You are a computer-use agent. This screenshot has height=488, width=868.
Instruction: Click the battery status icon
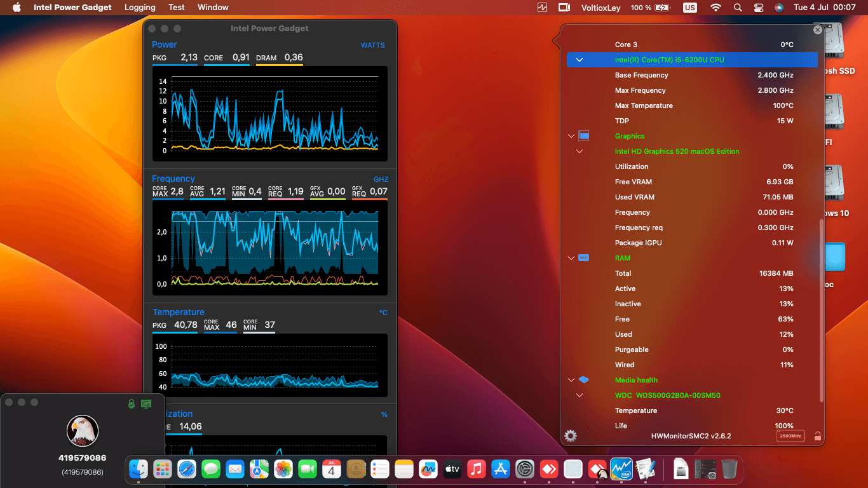coord(663,8)
